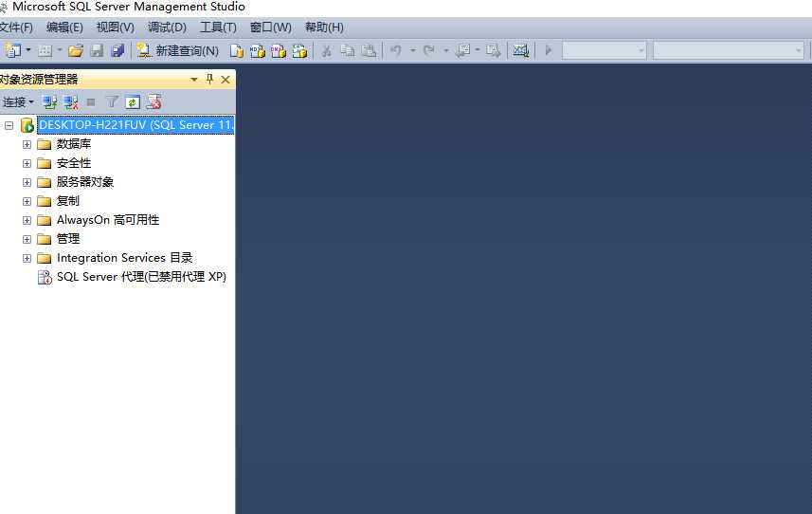Image resolution: width=812 pixels, height=514 pixels.
Task: Open the 视图(V) menu
Action: 115,27
